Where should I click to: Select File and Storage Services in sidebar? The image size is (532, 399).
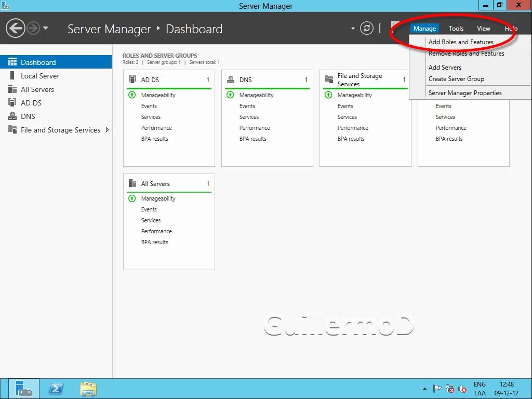tap(56, 130)
